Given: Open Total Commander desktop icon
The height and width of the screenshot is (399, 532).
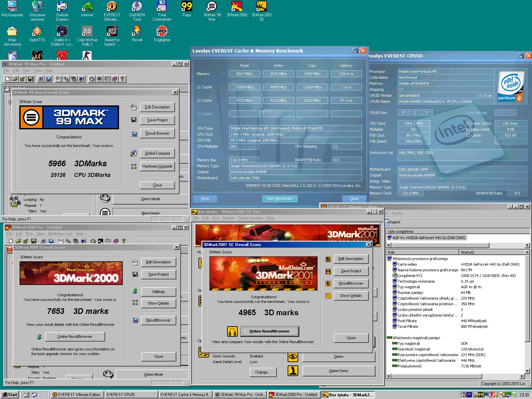Looking at the screenshot, I should tap(162, 11).
